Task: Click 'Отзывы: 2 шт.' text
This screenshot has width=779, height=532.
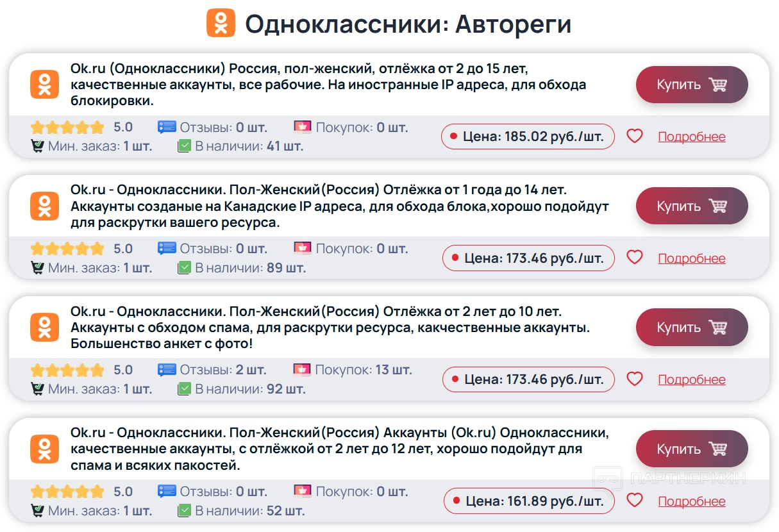Action: (x=222, y=370)
